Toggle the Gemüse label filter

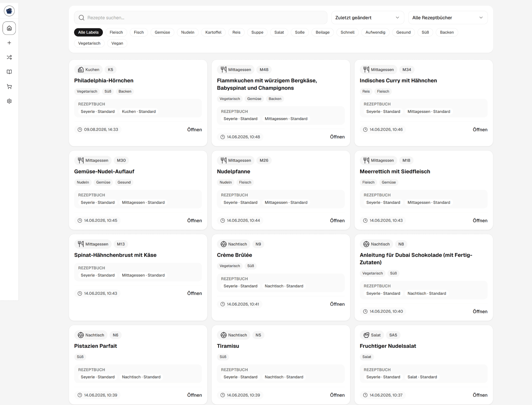tap(162, 32)
